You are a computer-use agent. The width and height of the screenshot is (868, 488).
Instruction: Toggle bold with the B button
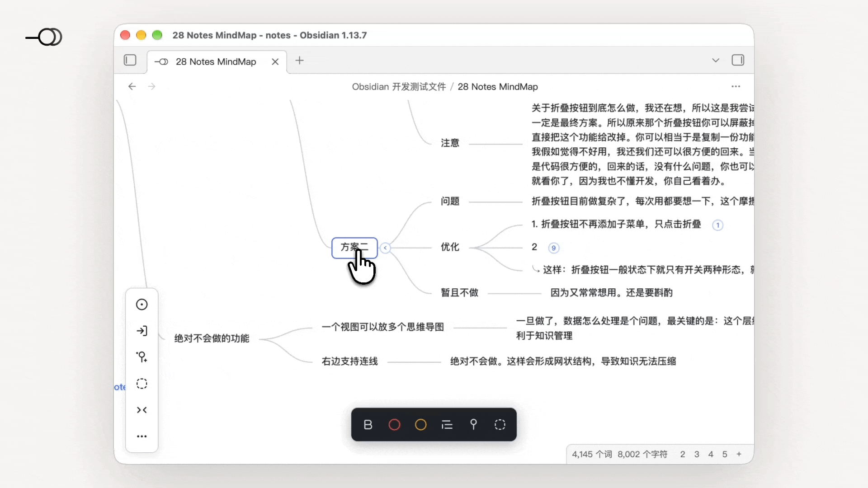tap(368, 425)
